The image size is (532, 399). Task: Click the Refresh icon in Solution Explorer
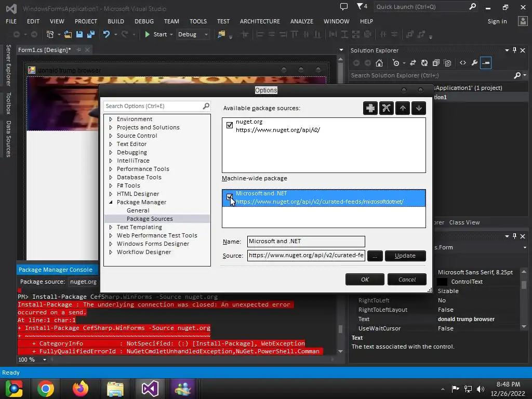[x=424, y=63]
